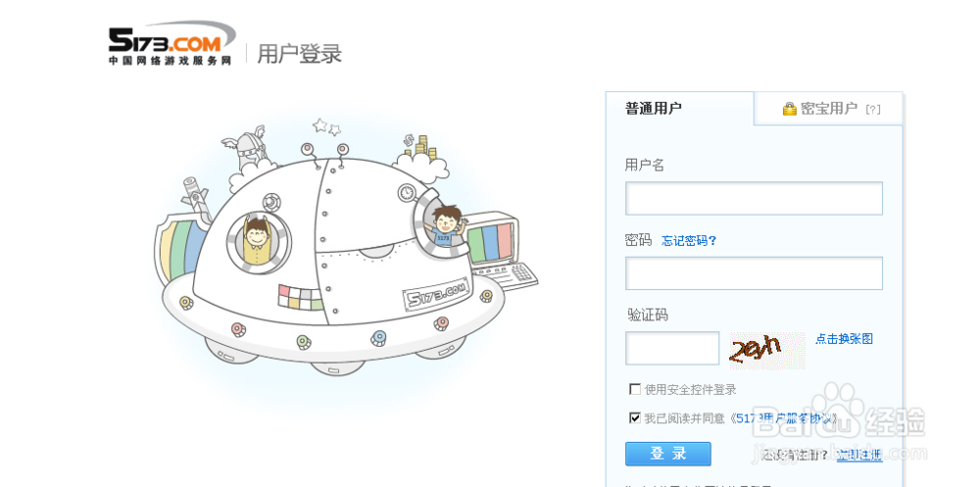Screen dimensions: 980x487
Task: Click the boy waving from the spaceship hatch
Action: pyautogui.click(x=445, y=227)
